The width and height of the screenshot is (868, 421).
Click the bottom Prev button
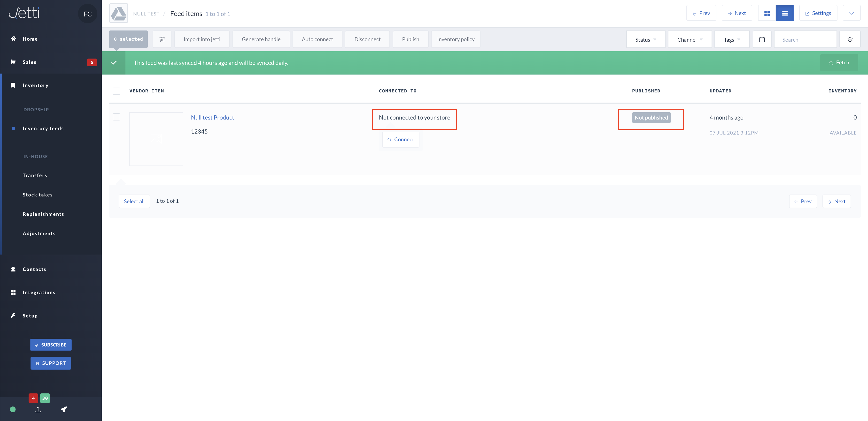pos(803,201)
